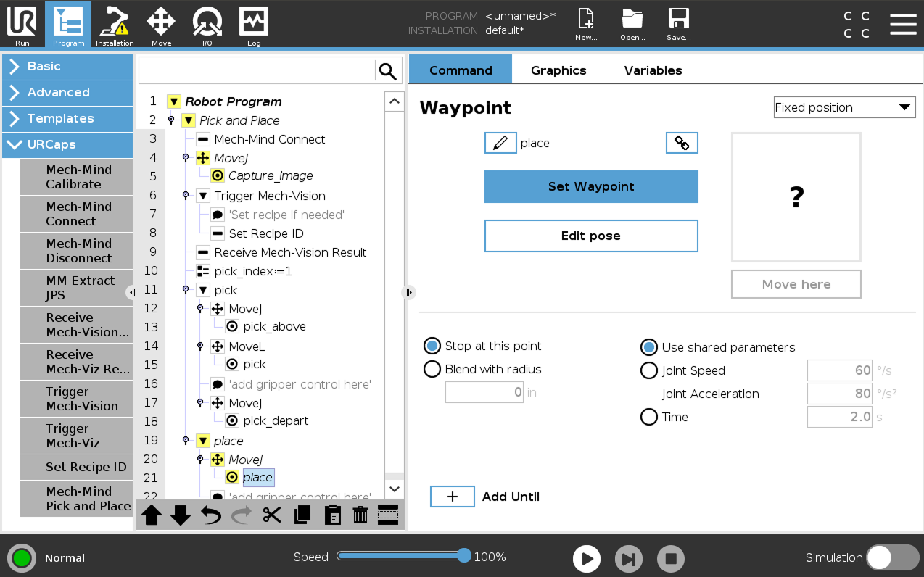The height and width of the screenshot is (577, 924).
Task: Click the rename pencil icon next to place
Action: [499, 143]
